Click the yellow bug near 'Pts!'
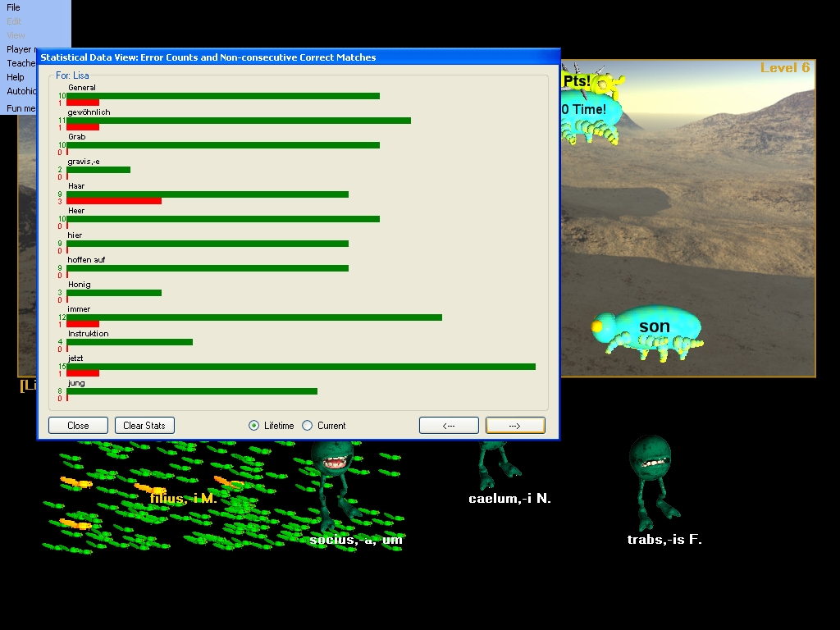Viewport: 840px width, 630px height. [x=605, y=84]
